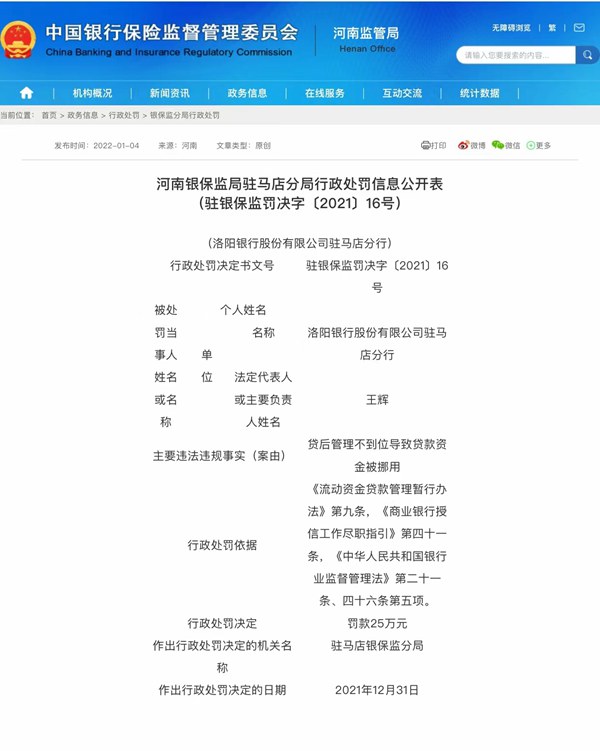Image resolution: width=600 pixels, height=751 pixels.
Task: Select the 政务信息 navigation tab
Action: click(x=247, y=93)
